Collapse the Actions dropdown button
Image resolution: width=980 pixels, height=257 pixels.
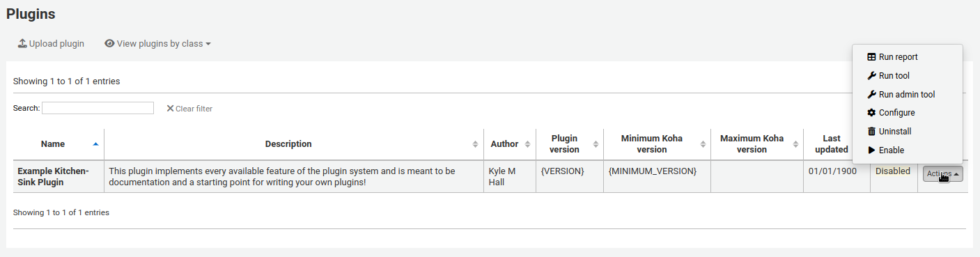click(x=943, y=173)
